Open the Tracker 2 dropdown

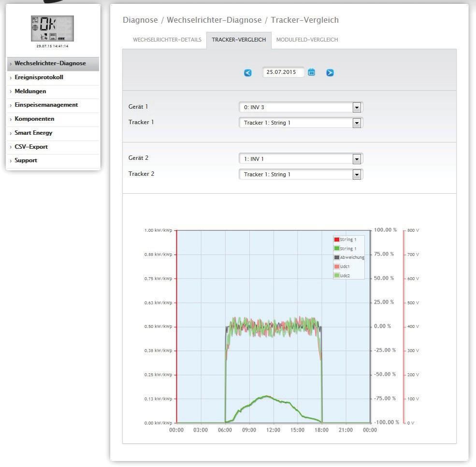click(301, 174)
